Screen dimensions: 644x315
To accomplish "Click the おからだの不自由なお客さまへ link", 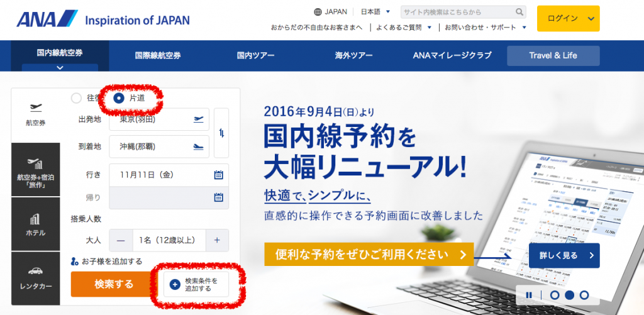I will pyautogui.click(x=317, y=28).
